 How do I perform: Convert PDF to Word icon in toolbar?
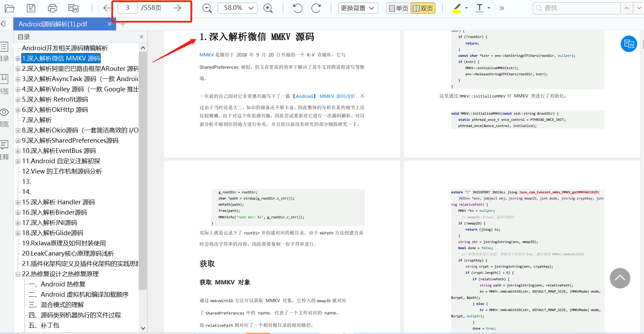pos(74,8)
